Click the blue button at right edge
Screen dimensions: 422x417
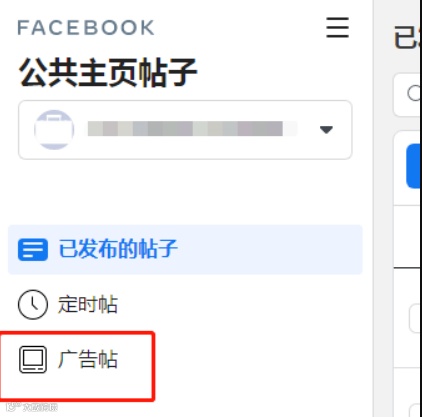pos(414,166)
